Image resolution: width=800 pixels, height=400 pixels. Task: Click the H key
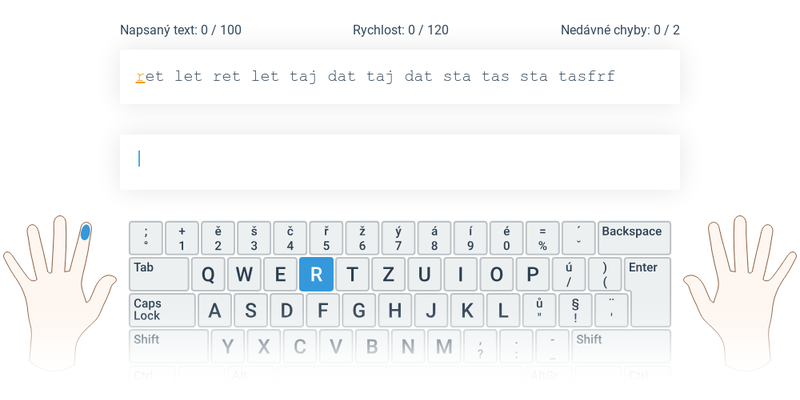tap(394, 310)
